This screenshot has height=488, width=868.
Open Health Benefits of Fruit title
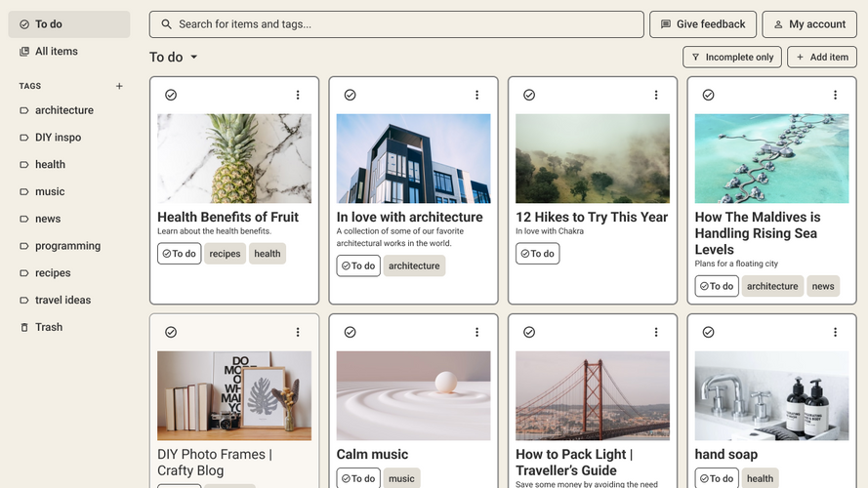coord(228,217)
